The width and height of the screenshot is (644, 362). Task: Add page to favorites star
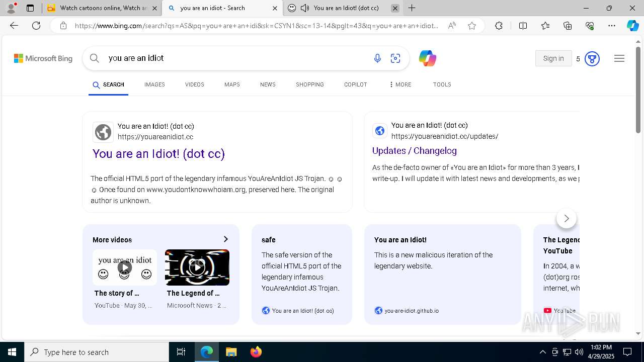coord(472,26)
